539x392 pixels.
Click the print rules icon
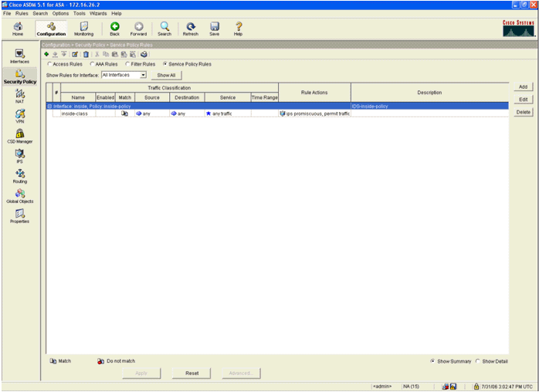pyautogui.click(x=144, y=54)
